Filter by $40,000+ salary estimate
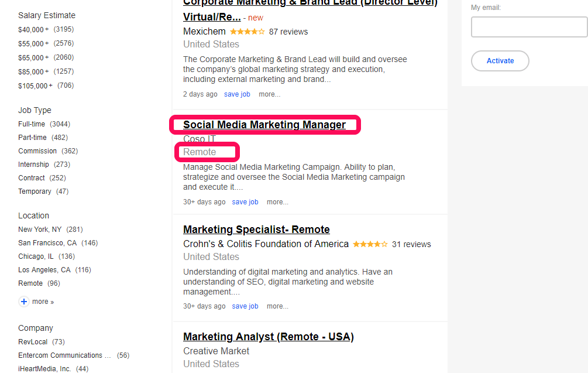Viewport: 588px width, 373px height. click(33, 29)
